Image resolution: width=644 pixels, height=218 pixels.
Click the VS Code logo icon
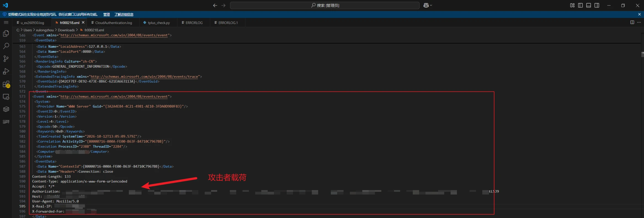point(5,5)
